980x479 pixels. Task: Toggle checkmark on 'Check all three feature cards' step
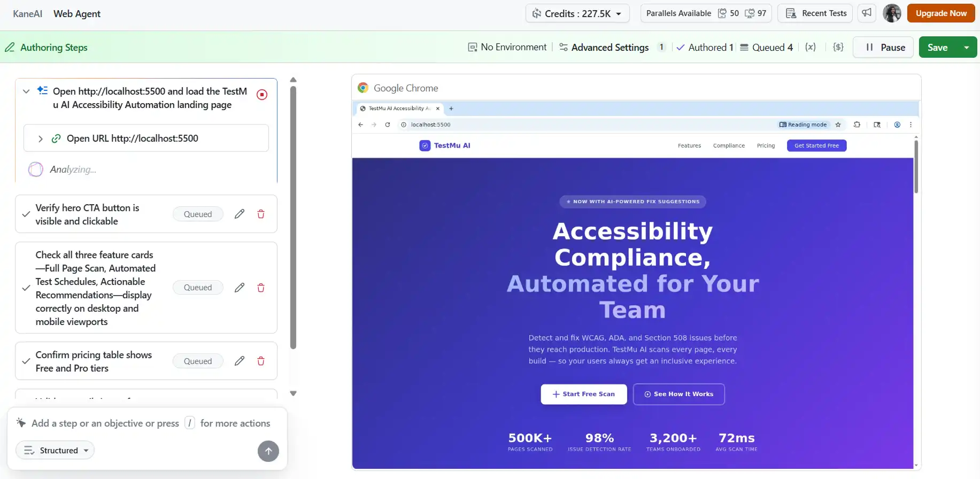26,288
